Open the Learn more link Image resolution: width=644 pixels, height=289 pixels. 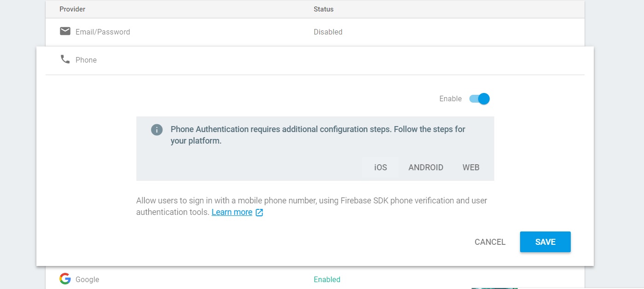[232, 212]
